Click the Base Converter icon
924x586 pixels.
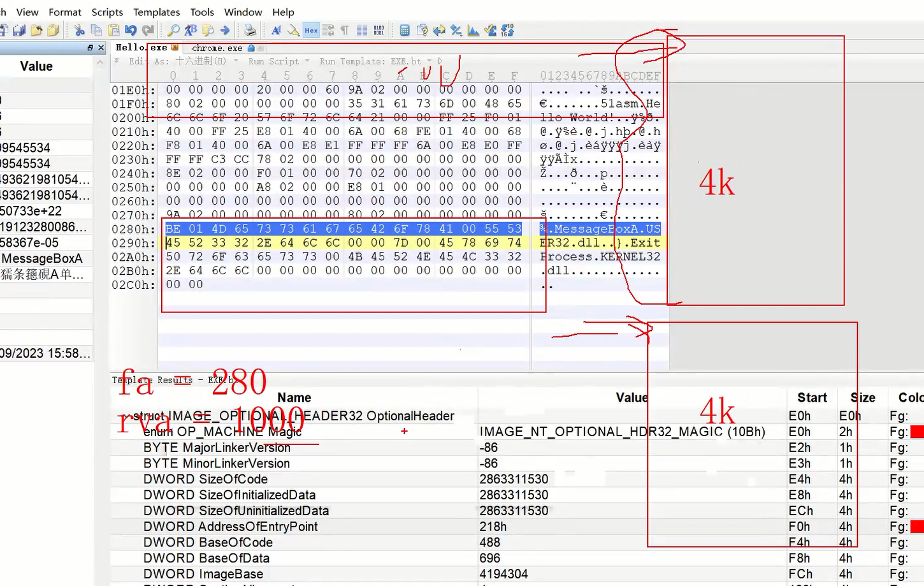coord(507,30)
